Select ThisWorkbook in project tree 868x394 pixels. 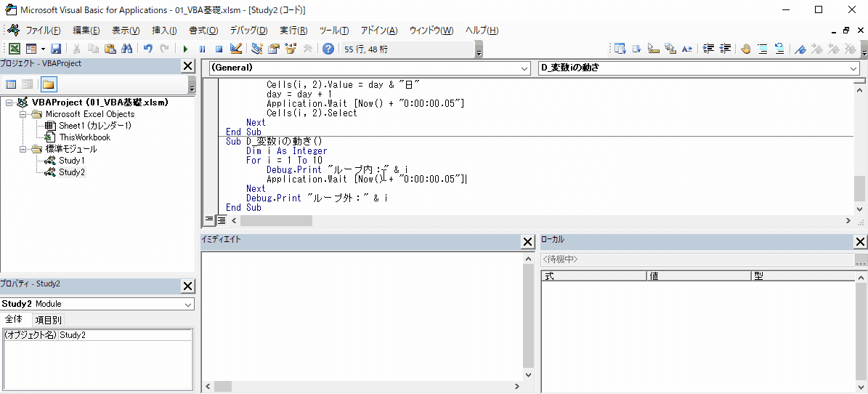(x=85, y=137)
